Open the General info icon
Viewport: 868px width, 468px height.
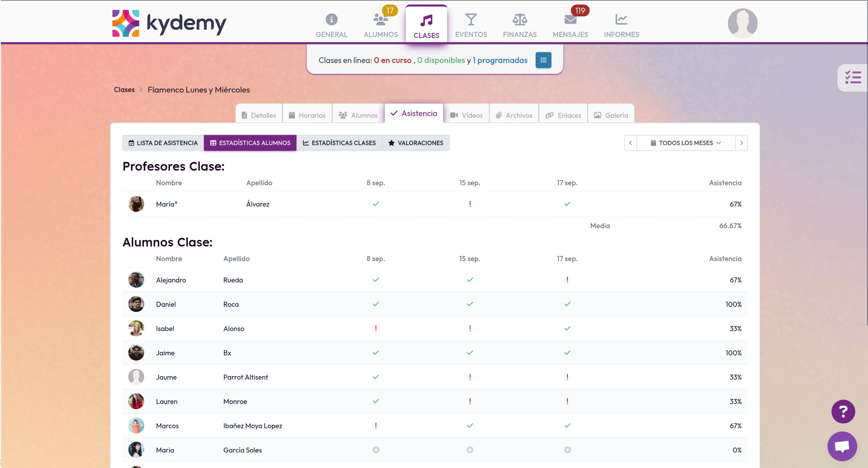click(x=331, y=20)
